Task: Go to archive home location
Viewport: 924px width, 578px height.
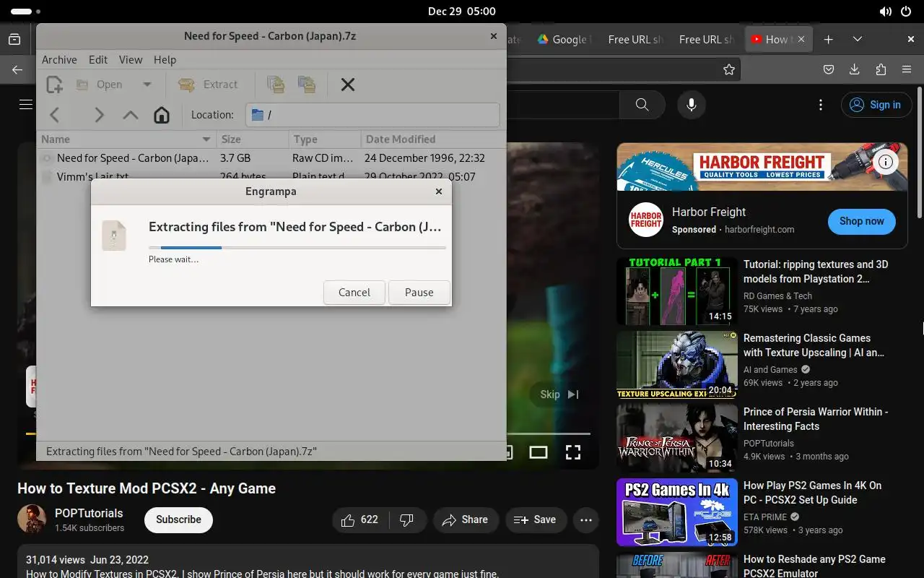Action: pyautogui.click(x=162, y=115)
